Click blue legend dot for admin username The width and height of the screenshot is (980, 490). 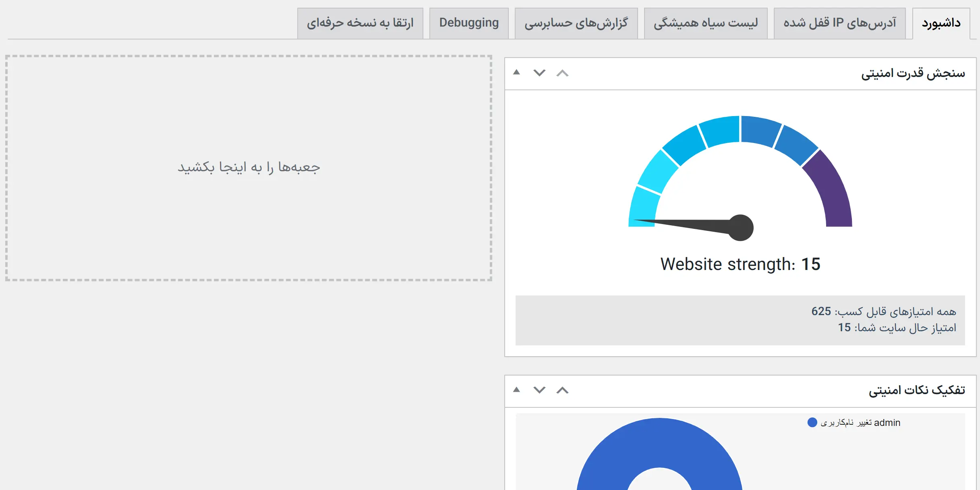point(812,422)
